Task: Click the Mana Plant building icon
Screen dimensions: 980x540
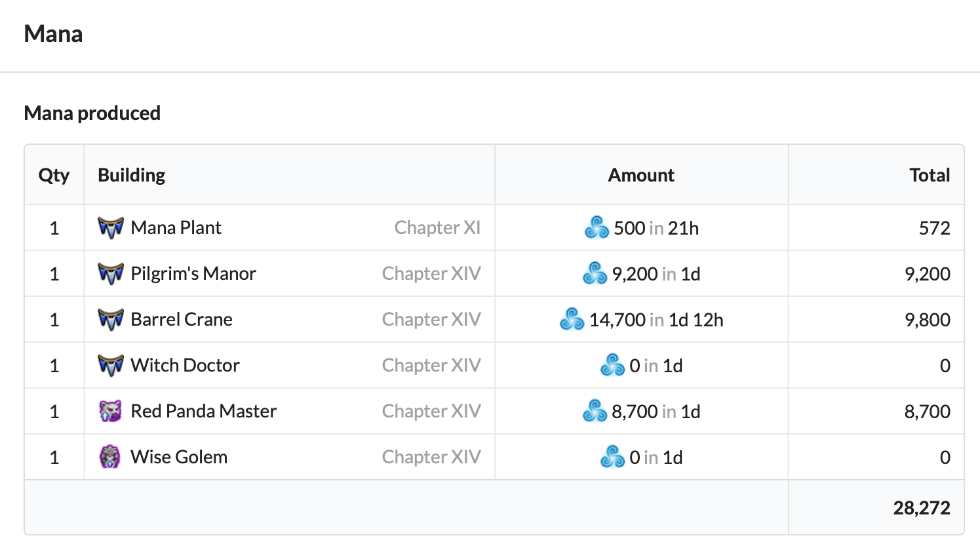Action: (x=110, y=227)
